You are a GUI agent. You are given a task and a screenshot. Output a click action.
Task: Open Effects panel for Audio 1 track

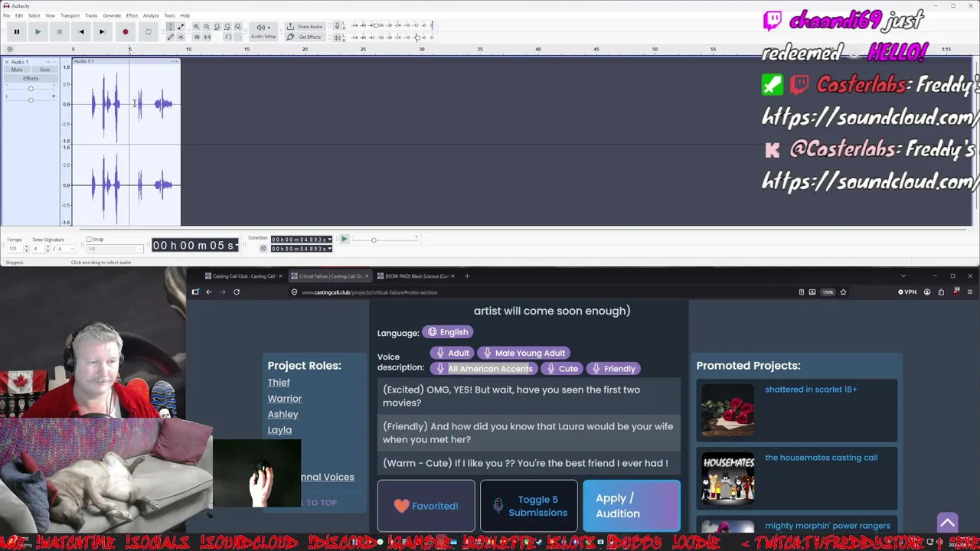(31, 78)
